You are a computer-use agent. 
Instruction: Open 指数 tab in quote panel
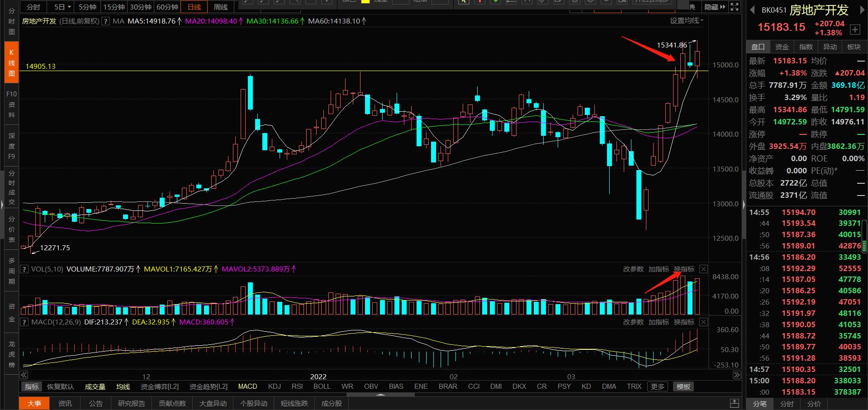click(806, 47)
